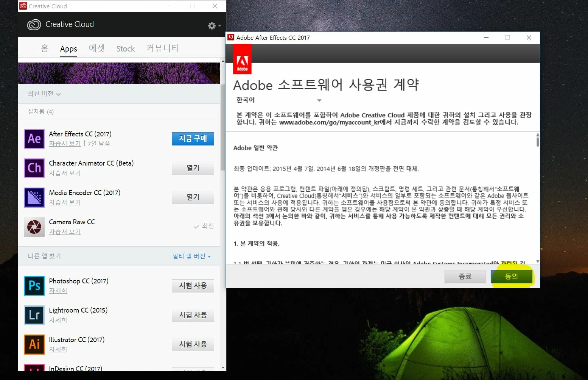Minimize the Creative Cloud window
The height and width of the screenshot is (380, 588).
(x=171, y=6)
